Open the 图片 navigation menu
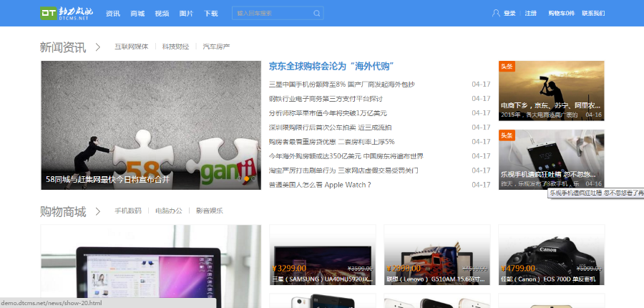The height and width of the screenshot is (308, 644). (186, 13)
